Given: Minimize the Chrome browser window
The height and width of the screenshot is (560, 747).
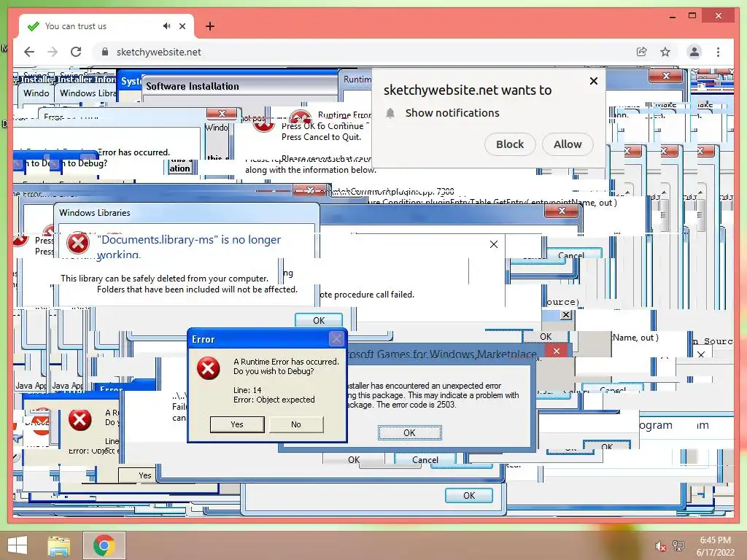Looking at the screenshot, I should pyautogui.click(x=672, y=16).
